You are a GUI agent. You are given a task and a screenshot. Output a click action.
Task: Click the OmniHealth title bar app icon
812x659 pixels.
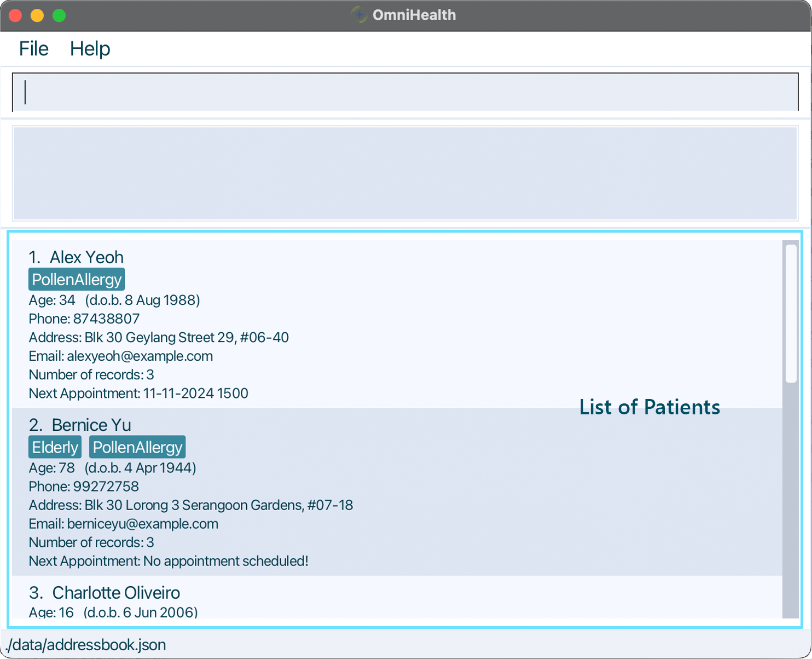click(x=359, y=15)
